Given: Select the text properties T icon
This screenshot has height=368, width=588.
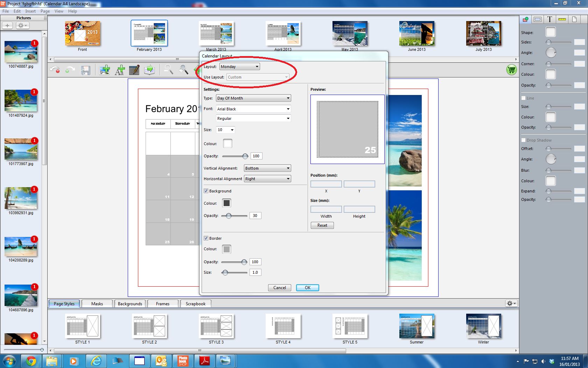Looking at the screenshot, I should (549, 19).
